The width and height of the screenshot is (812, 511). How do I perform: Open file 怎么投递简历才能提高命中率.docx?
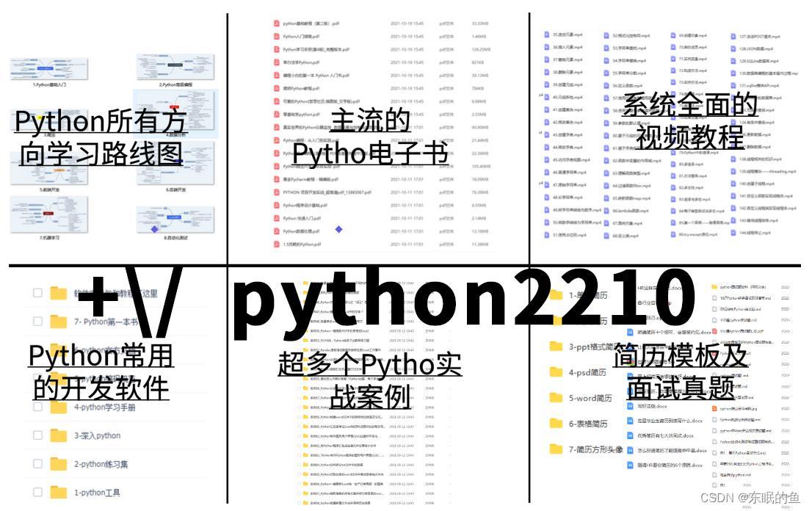pyautogui.click(x=673, y=451)
